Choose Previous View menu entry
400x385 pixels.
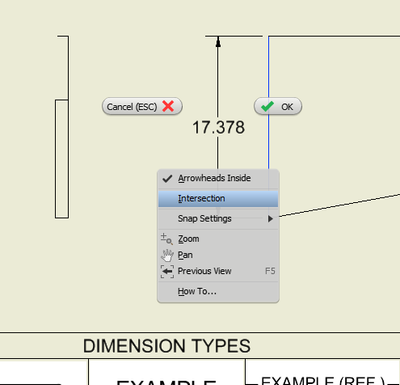218,271
